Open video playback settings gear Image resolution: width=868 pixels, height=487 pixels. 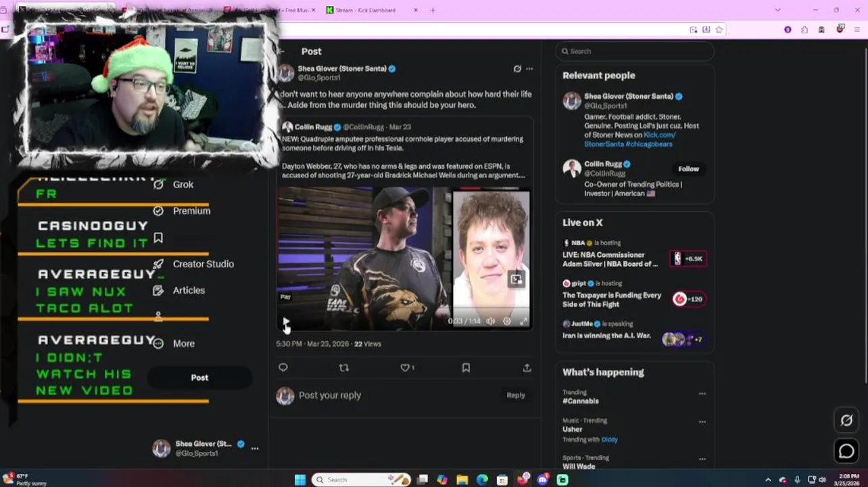pos(507,321)
